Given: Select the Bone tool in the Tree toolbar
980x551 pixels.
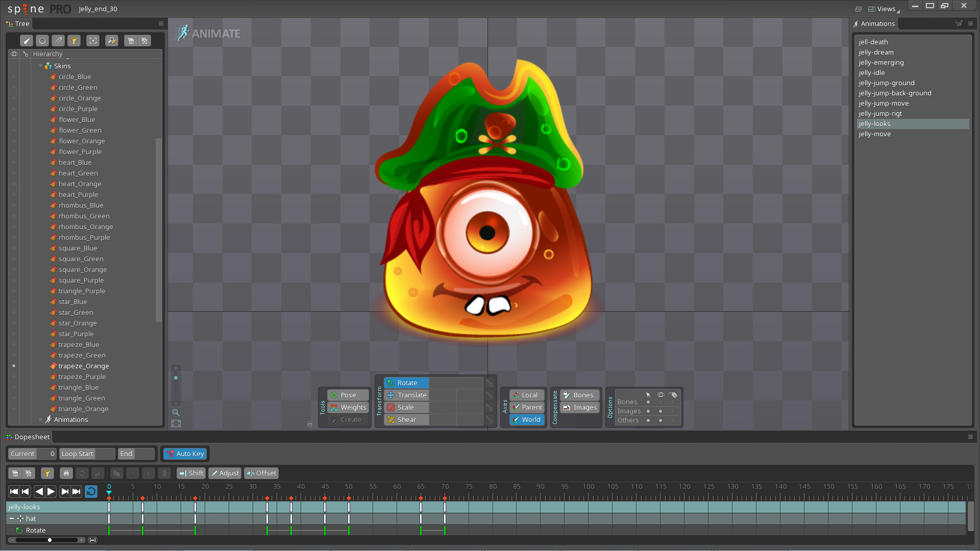Looking at the screenshot, I should tap(27, 40).
